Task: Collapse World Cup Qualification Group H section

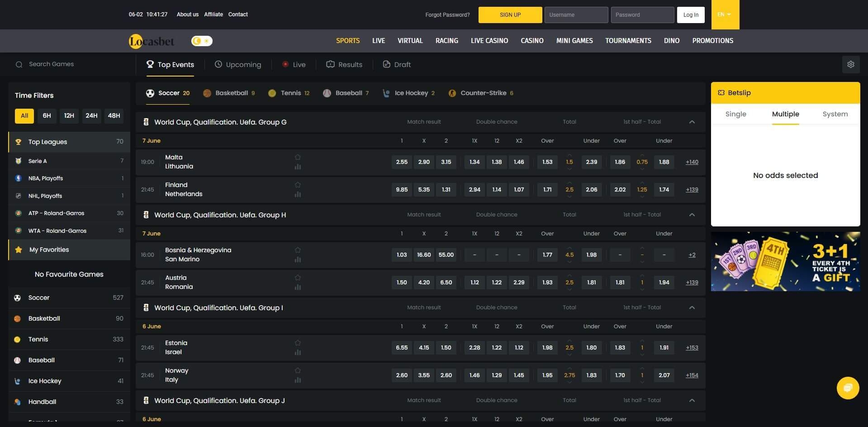Action: click(x=692, y=215)
